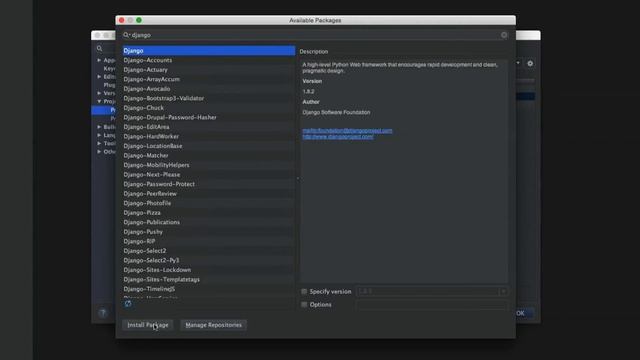
Task: Select the Django-RIP package
Action: (209, 241)
